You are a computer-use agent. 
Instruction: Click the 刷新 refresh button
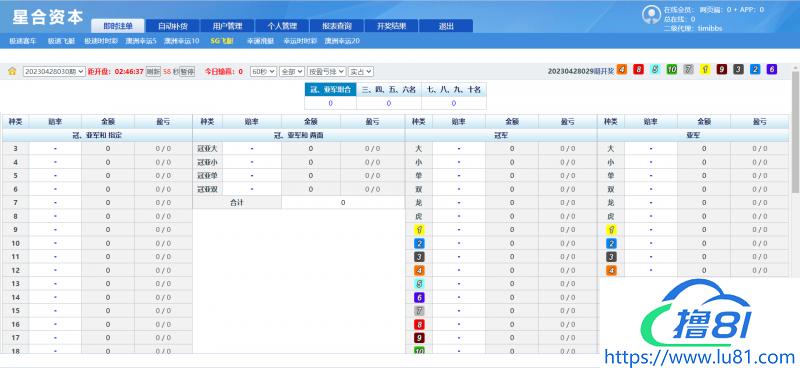tap(153, 72)
